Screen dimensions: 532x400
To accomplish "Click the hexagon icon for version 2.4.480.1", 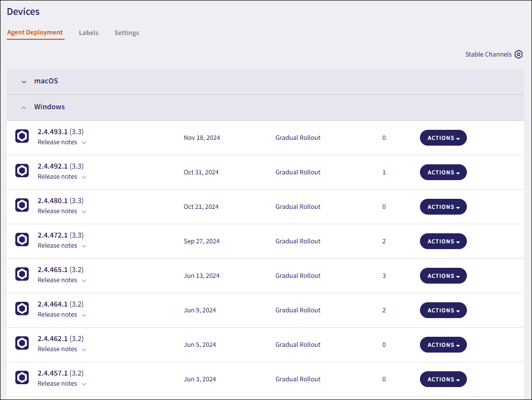I will pos(22,205).
